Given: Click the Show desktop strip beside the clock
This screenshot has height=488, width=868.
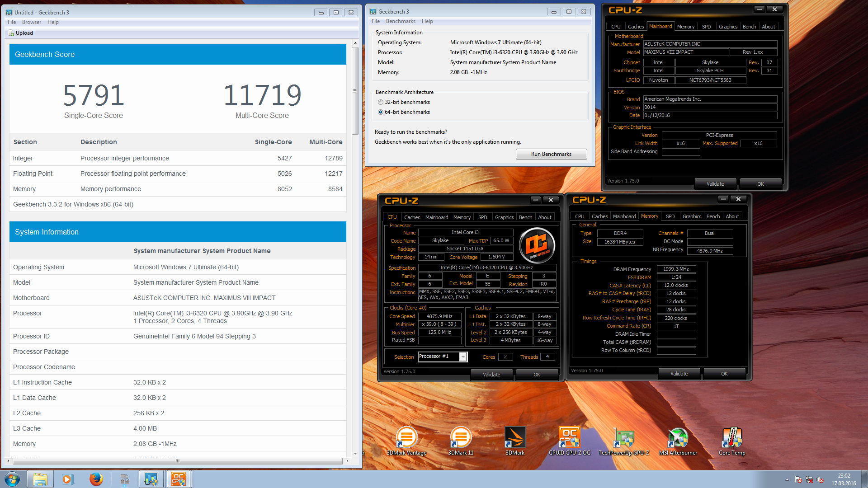Looking at the screenshot, I should point(865,479).
